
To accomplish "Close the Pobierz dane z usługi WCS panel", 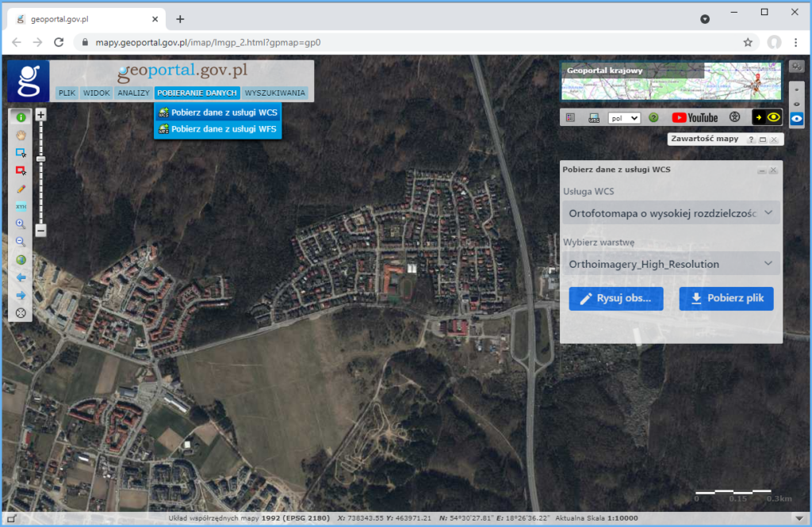I will click(773, 170).
